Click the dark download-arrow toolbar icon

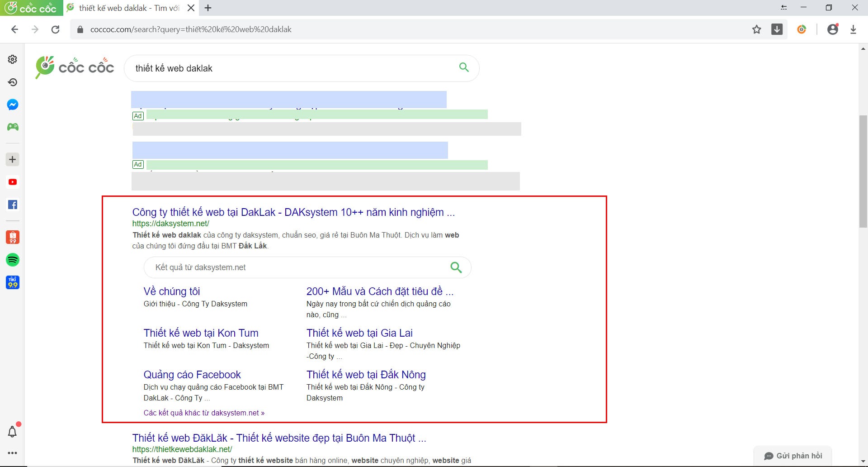pyautogui.click(x=777, y=29)
